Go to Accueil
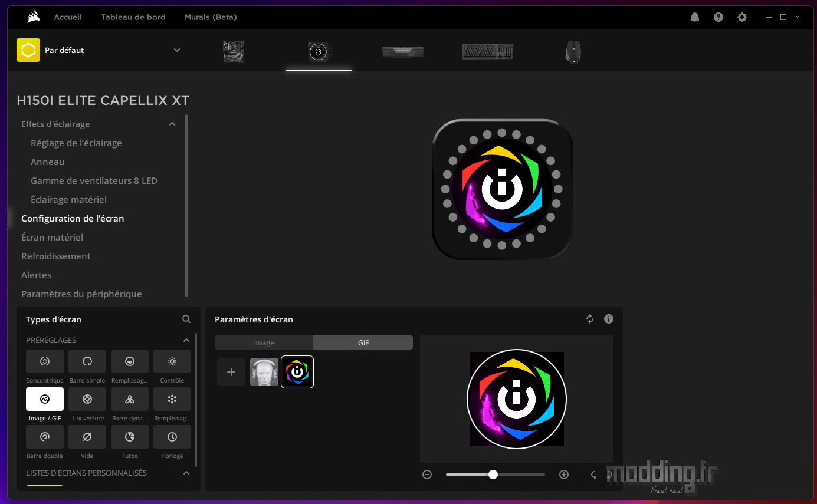817x504 pixels. pos(68,17)
